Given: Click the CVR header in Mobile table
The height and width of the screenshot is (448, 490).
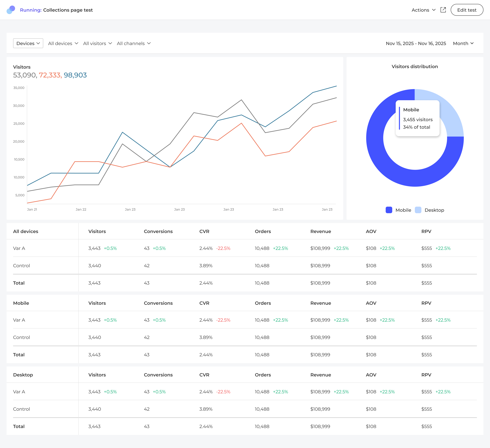Looking at the screenshot, I should (204, 303).
